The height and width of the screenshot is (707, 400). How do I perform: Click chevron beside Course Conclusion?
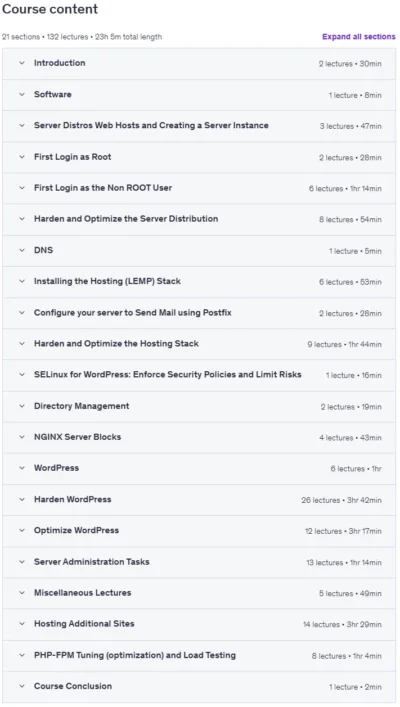pos(22,686)
